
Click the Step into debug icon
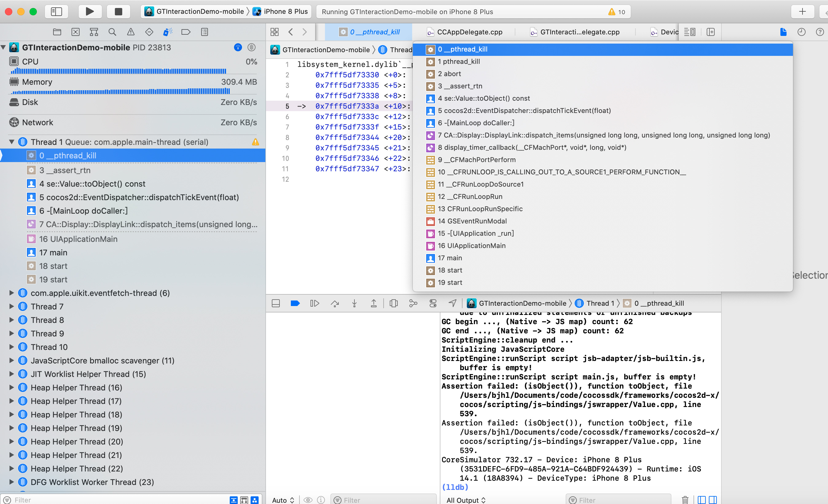point(354,303)
